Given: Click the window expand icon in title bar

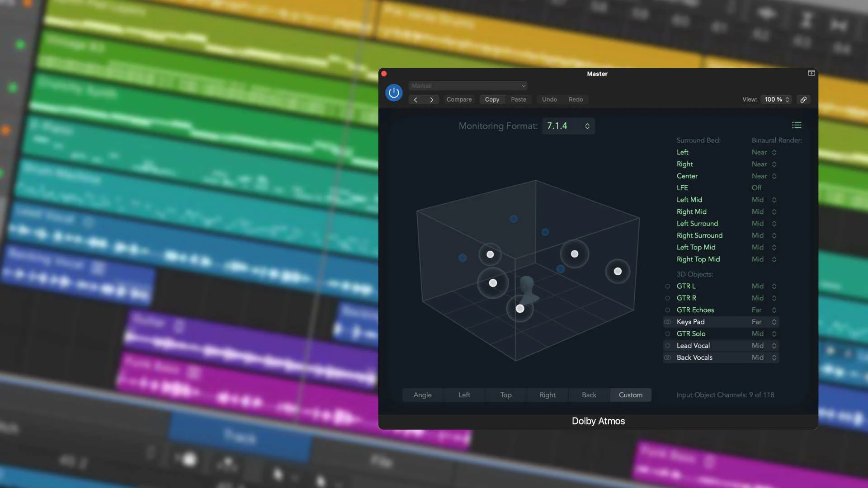Looking at the screenshot, I should (x=811, y=73).
